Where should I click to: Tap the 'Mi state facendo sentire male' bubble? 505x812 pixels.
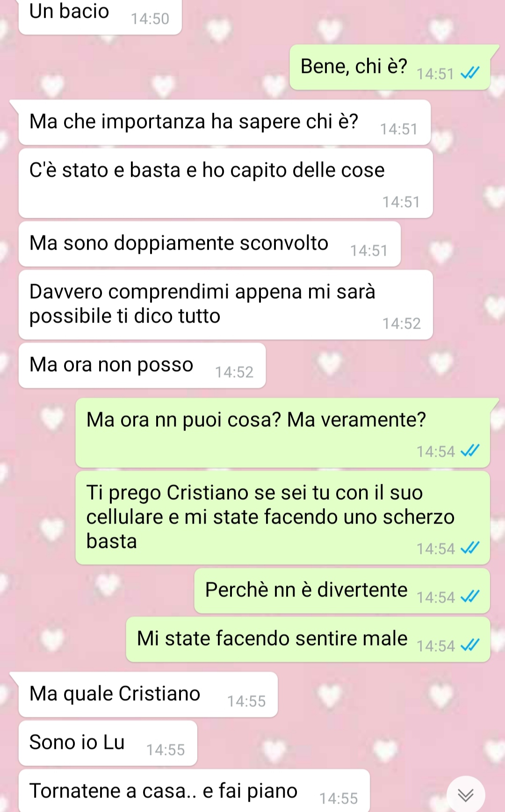point(308,640)
